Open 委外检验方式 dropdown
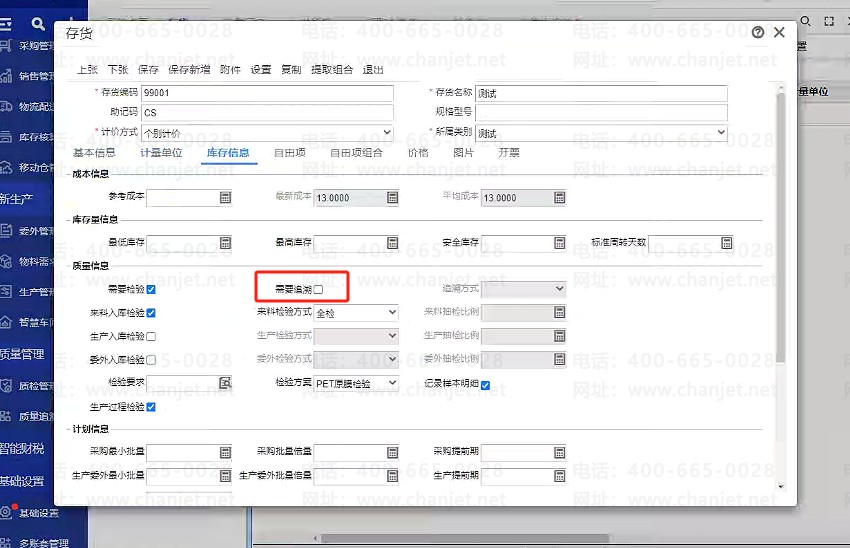 pos(356,359)
